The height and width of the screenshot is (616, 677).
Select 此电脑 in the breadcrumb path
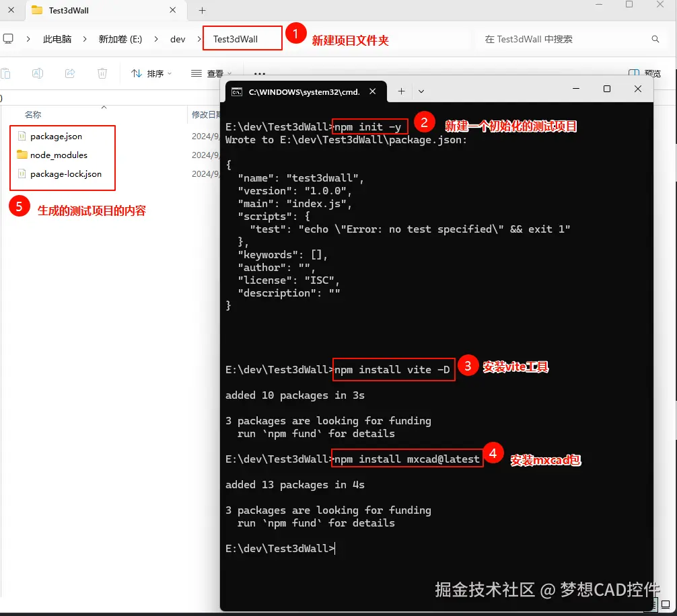(x=57, y=39)
